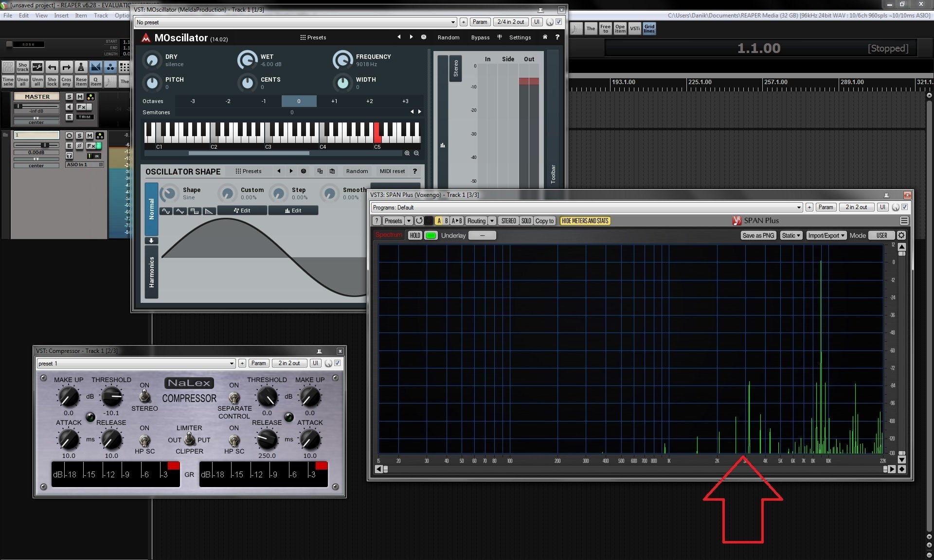Select the sawtooth waveform shape icon
934x560 pixels.
click(x=209, y=210)
